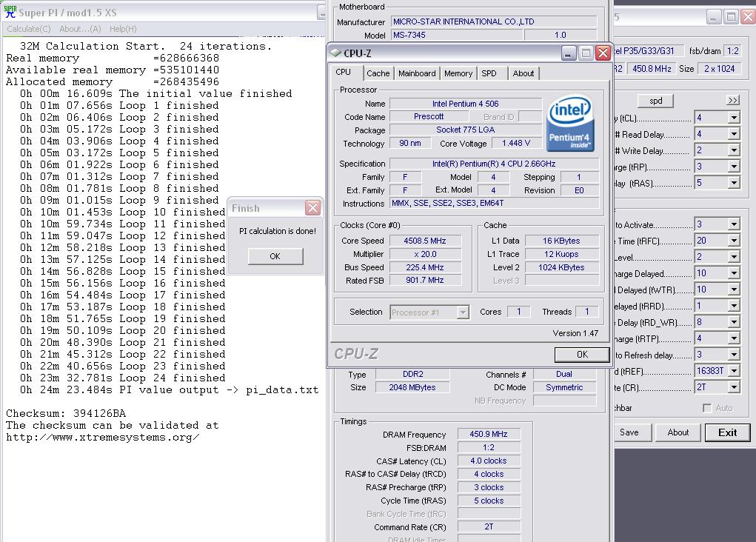Click the double-arrow >> button beside spd
This screenshot has height=542, width=756.
coord(733,100)
